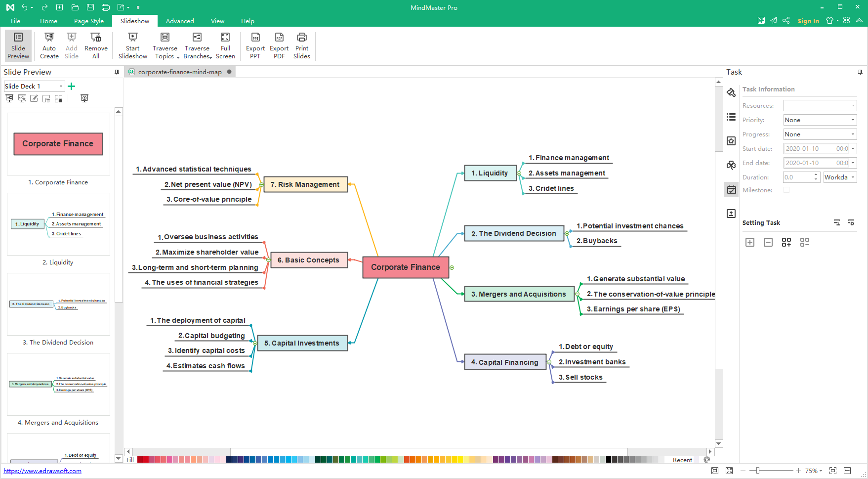Image resolution: width=868 pixels, height=479 pixels.
Task: Toggle the Slide Preview panel button
Action: (18, 45)
